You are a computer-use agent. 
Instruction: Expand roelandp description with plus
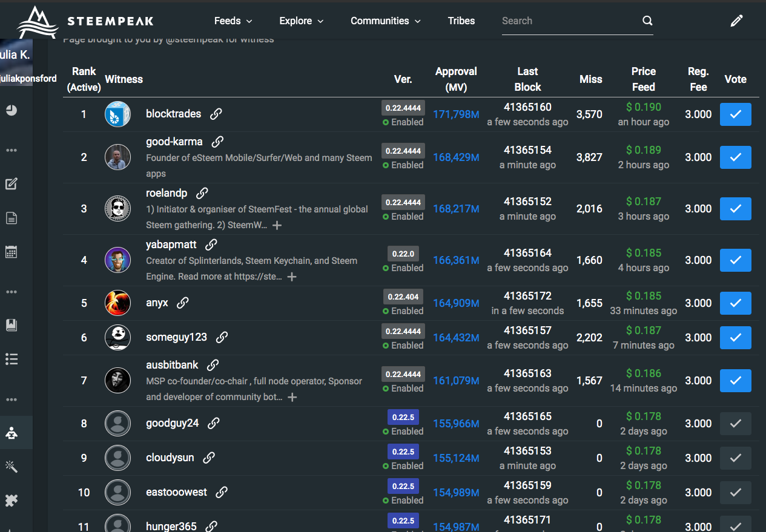point(277,225)
